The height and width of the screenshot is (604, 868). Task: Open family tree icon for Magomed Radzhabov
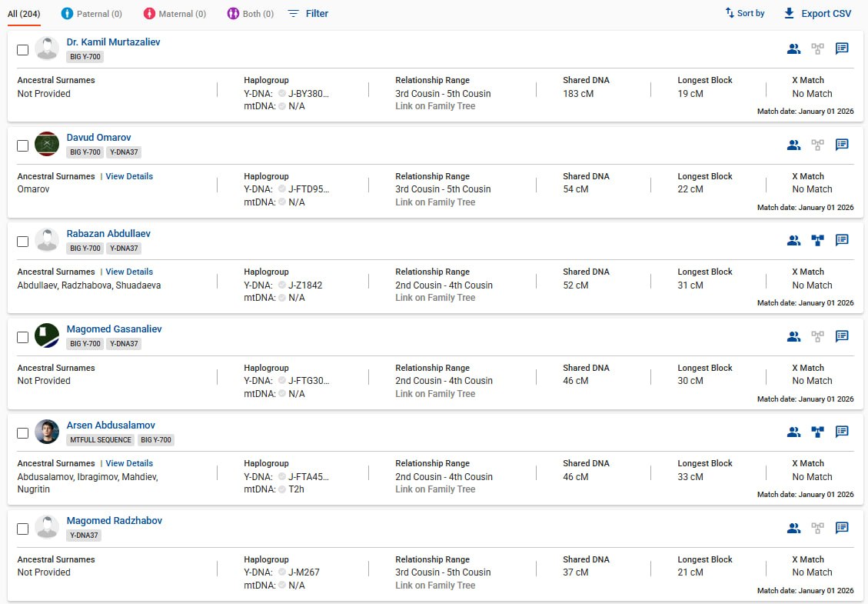pyautogui.click(x=817, y=528)
